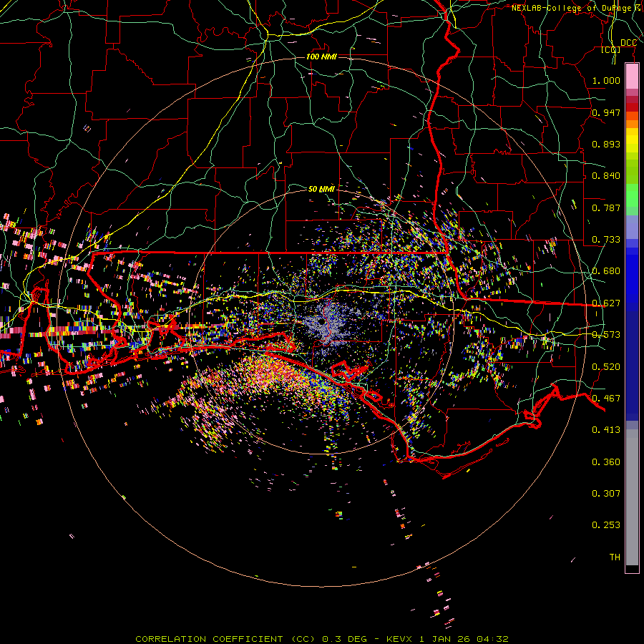The height and width of the screenshot is (644, 644).
Task: Click the gray clutter at the radar center
Action: click(x=327, y=323)
